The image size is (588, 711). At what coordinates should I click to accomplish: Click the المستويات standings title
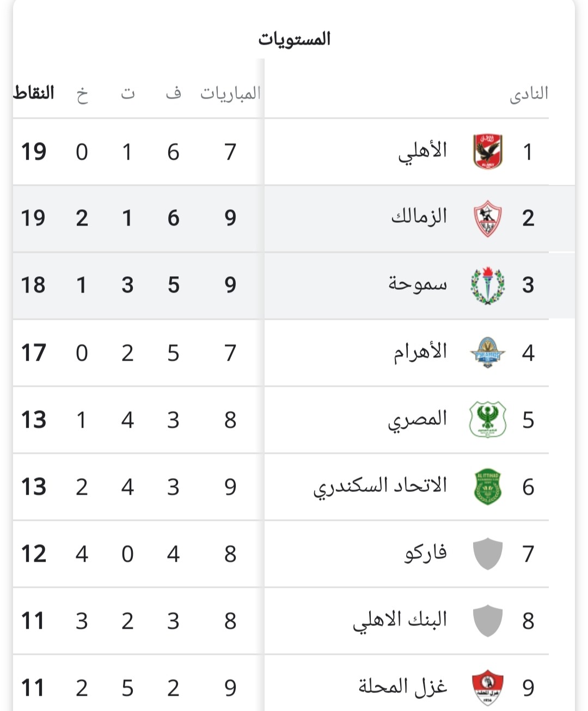(x=294, y=39)
